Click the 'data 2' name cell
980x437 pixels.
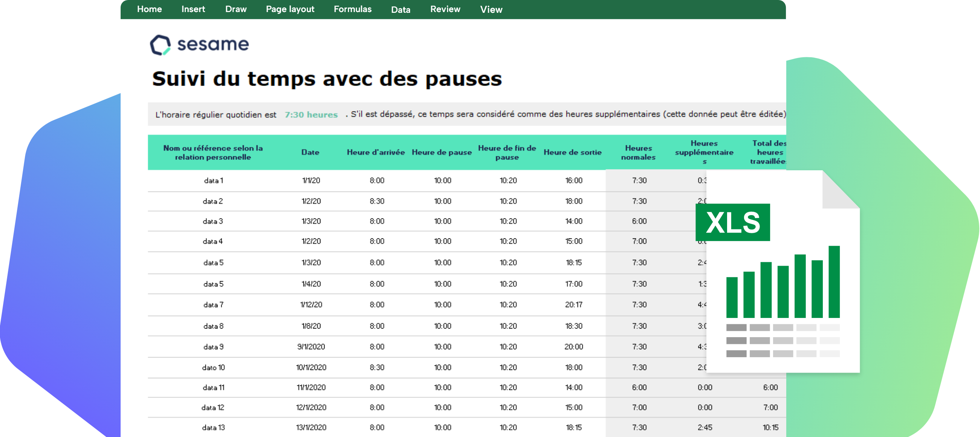coord(213,201)
